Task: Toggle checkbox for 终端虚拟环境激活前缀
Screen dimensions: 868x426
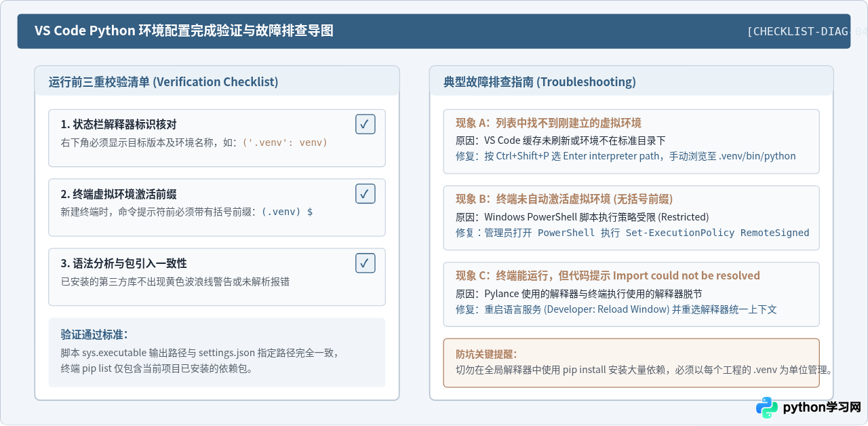Action: click(x=366, y=193)
